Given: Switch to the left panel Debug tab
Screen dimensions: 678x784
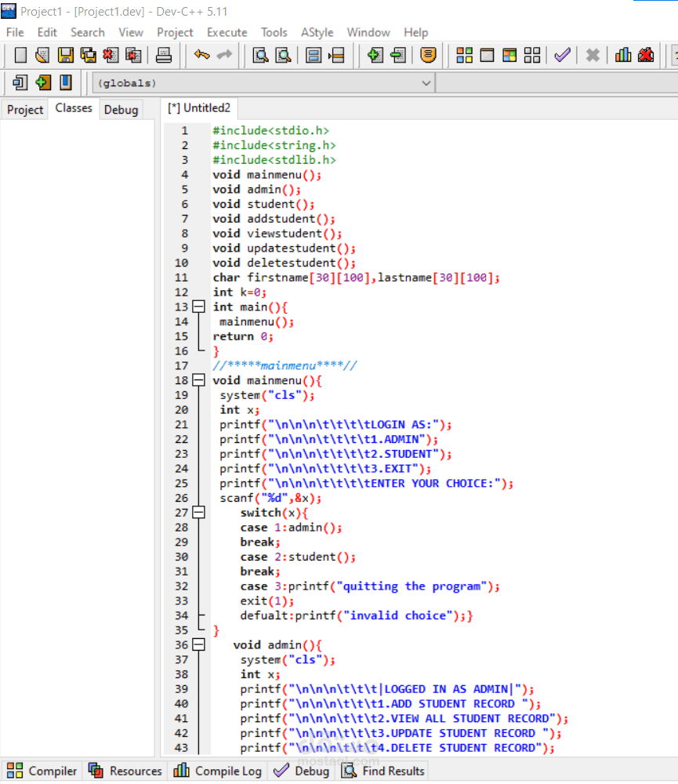Looking at the screenshot, I should pos(121,110).
